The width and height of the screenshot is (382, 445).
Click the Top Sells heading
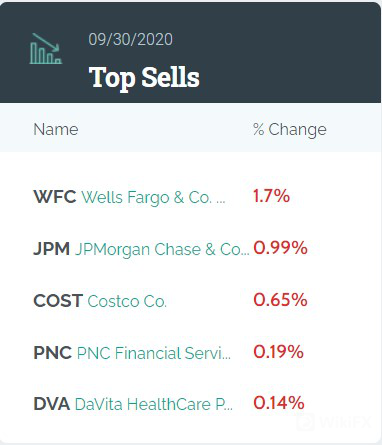click(144, 78)
